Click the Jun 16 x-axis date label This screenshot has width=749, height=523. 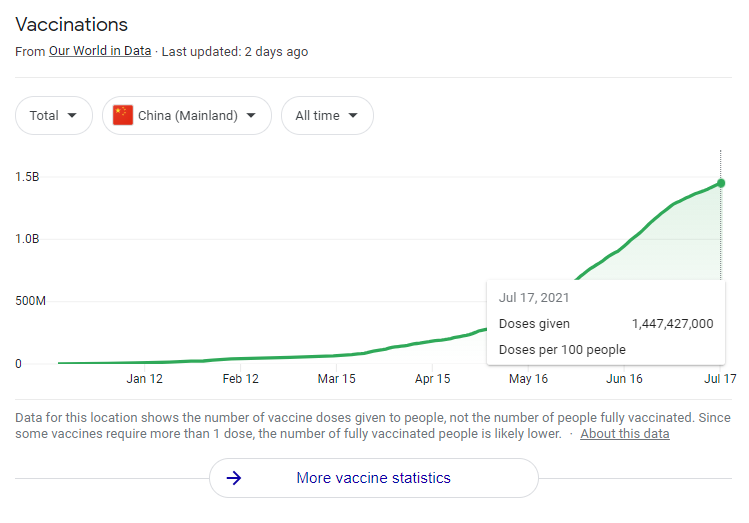624,379
